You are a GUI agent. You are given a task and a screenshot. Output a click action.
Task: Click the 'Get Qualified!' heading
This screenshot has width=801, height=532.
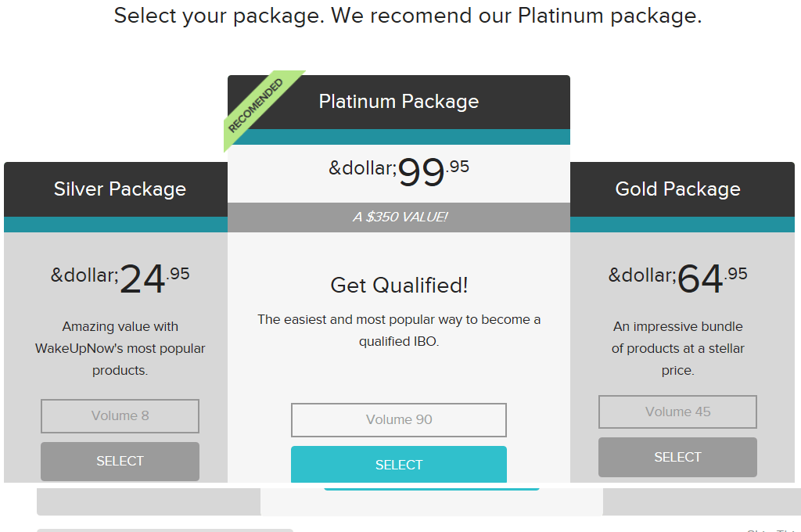399,286
